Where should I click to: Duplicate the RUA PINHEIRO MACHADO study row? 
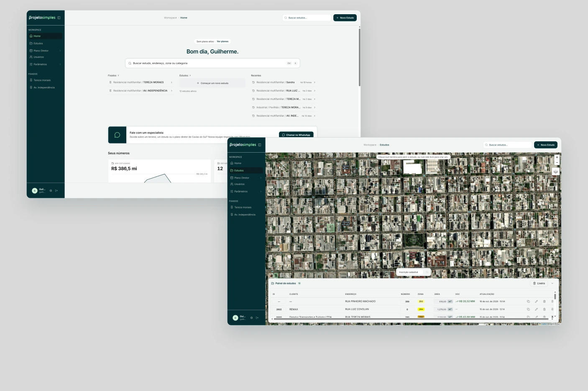pyautogui.click(x=528, y=302)
